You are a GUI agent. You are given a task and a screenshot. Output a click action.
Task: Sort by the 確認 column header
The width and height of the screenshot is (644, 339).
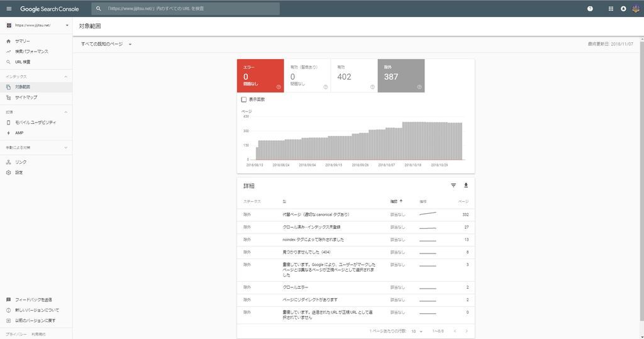click(396, 201)
